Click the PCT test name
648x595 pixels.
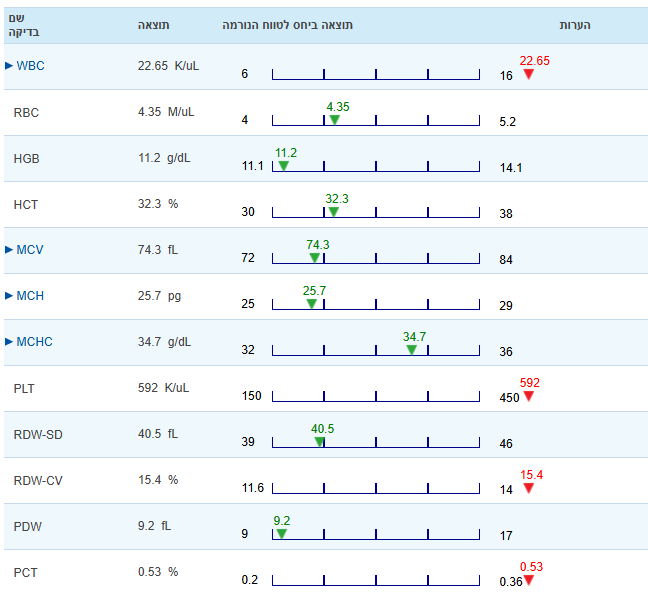tap(25, 573)
